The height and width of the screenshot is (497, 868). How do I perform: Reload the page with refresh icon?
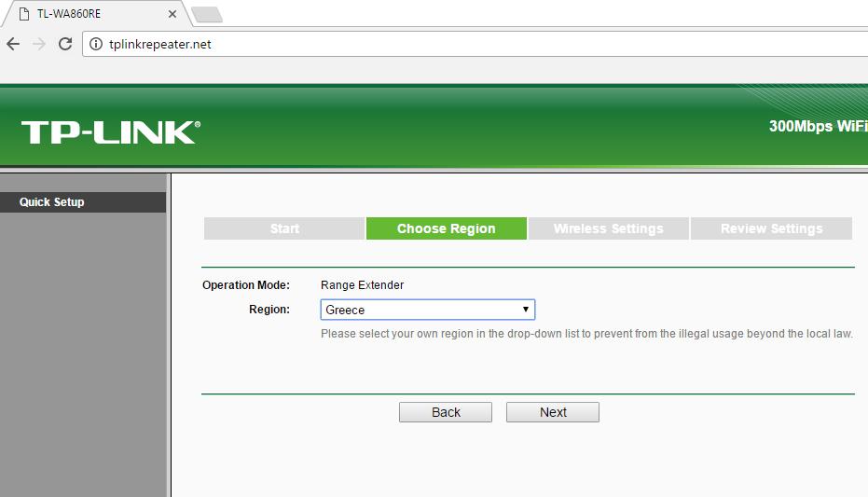(65, 44)
